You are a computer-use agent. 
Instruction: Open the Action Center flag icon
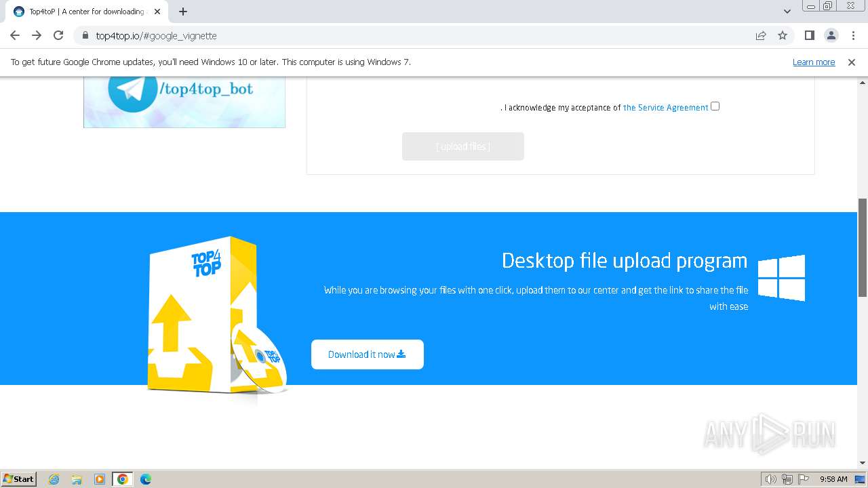[x=804, y=479]
